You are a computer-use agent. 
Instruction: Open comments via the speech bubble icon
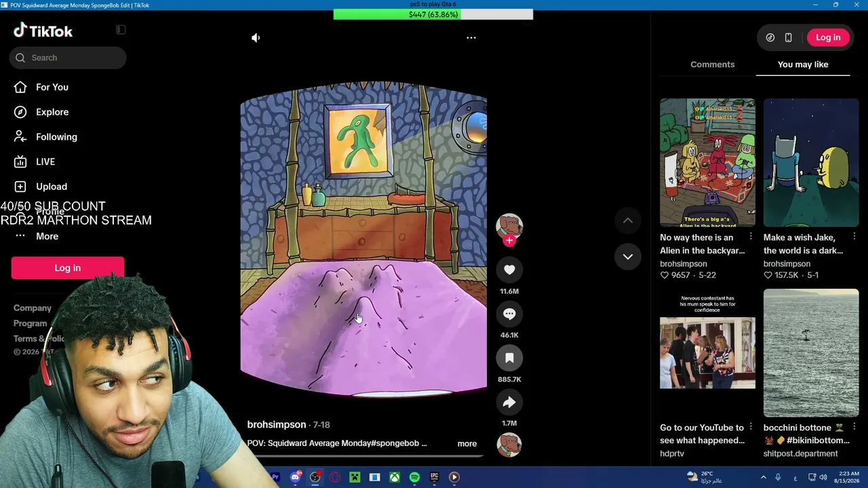pos(509,314)
